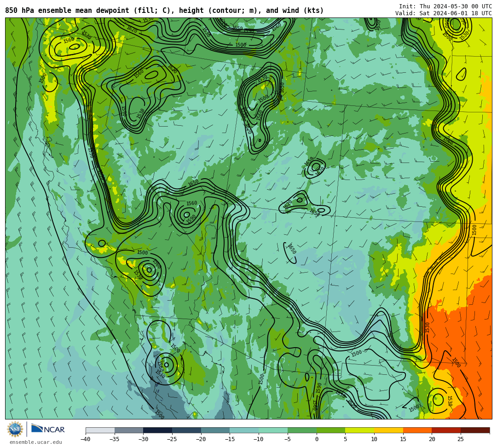Click the medium green -5 to 0 swatch
Screen dimensions: 497x448
[302, 430]
